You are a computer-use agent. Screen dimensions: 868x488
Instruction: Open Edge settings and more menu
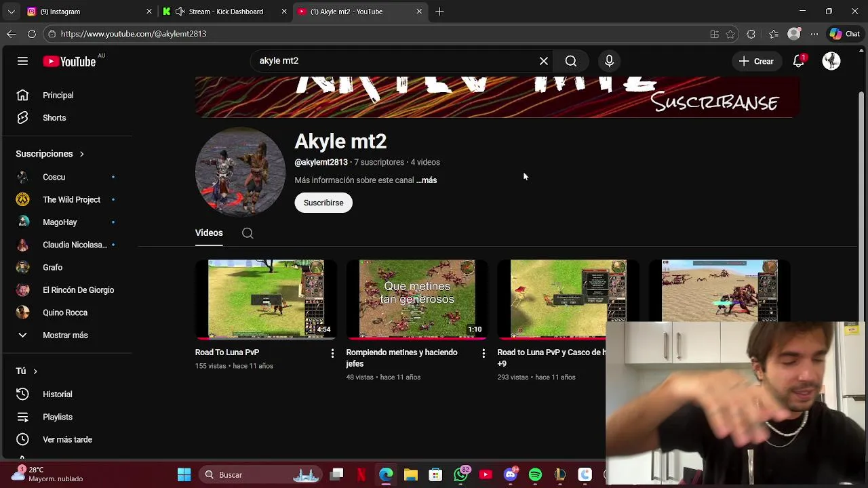[814, 34]
